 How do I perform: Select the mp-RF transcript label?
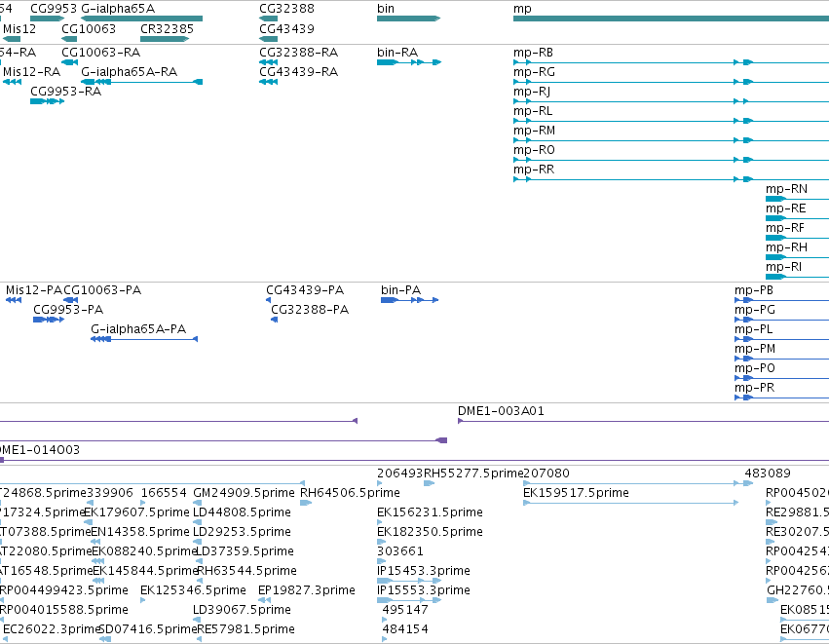point(785,228)
